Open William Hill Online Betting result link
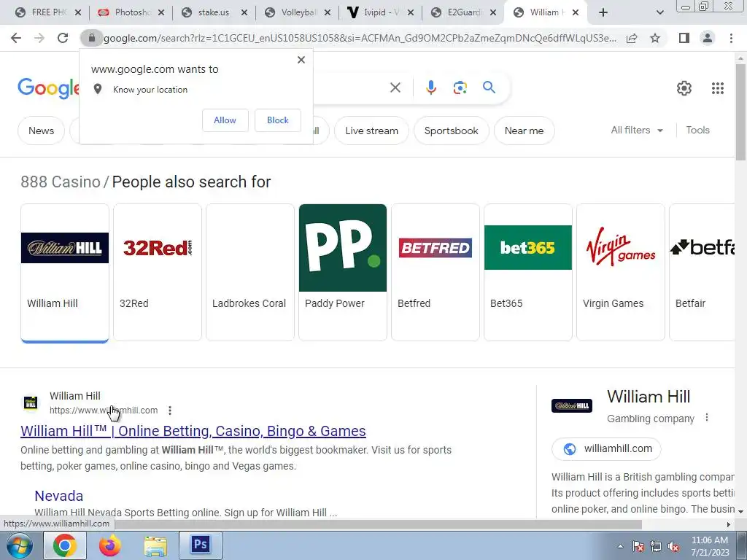Viewport: 747px width, 560px height. click(x=193, y=431)
